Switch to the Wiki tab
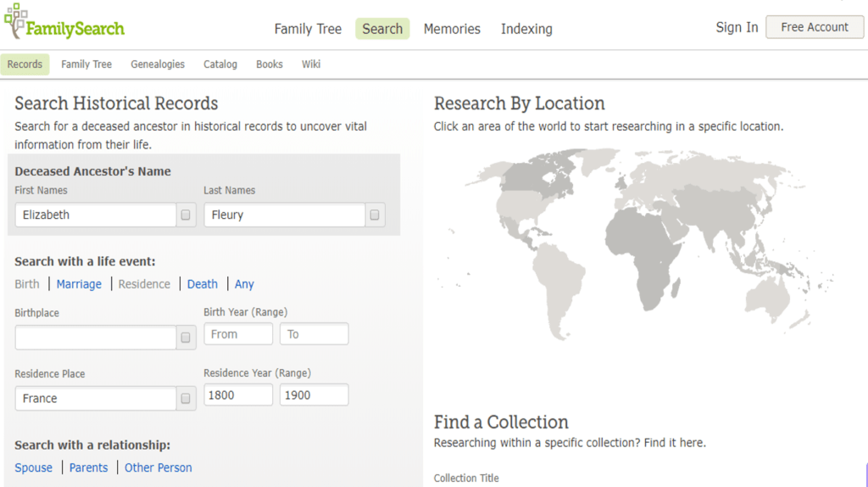This screenshot has width=868, height=487. (x=311, y=64)
